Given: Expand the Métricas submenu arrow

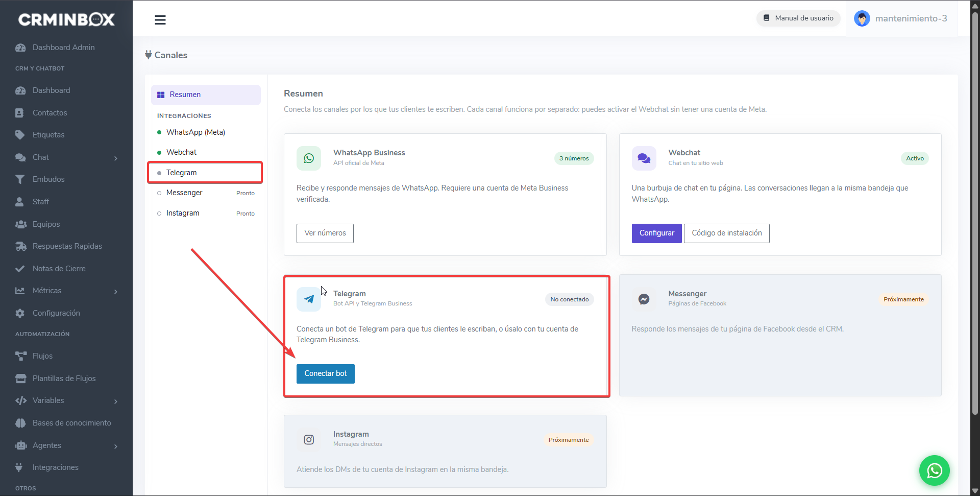Looking at the screenshot, I should coord(116,291).
